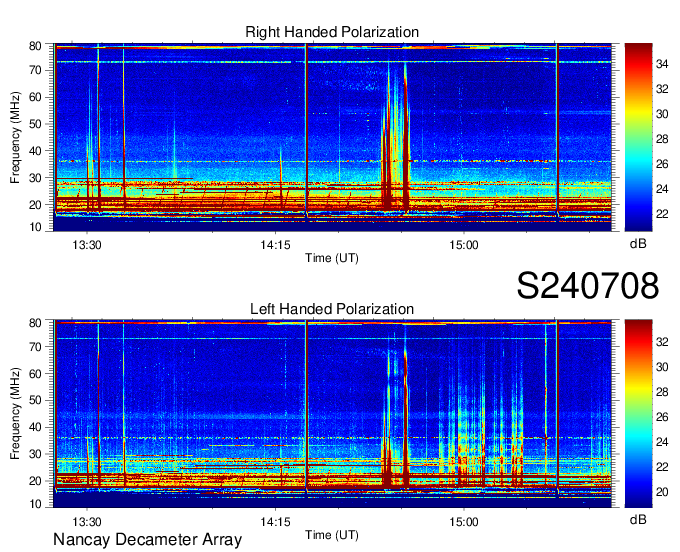Click the Time (UT) label under the Right Handed plot
The width and height of the screenshot is (680, 552).
(x=332, y=258)
